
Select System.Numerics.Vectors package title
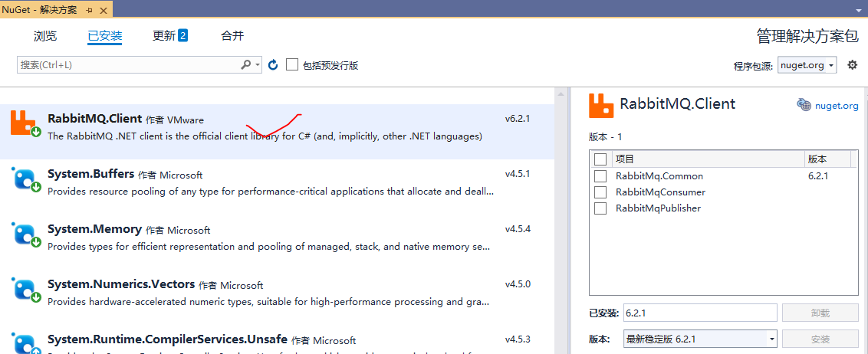[121, 284]
